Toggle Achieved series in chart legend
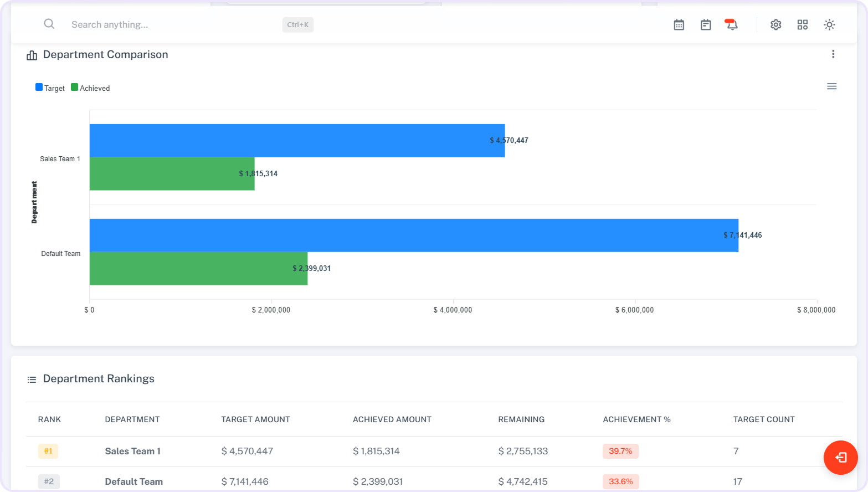The width and height of the screenshot is (868, 492). pos(90,88)
